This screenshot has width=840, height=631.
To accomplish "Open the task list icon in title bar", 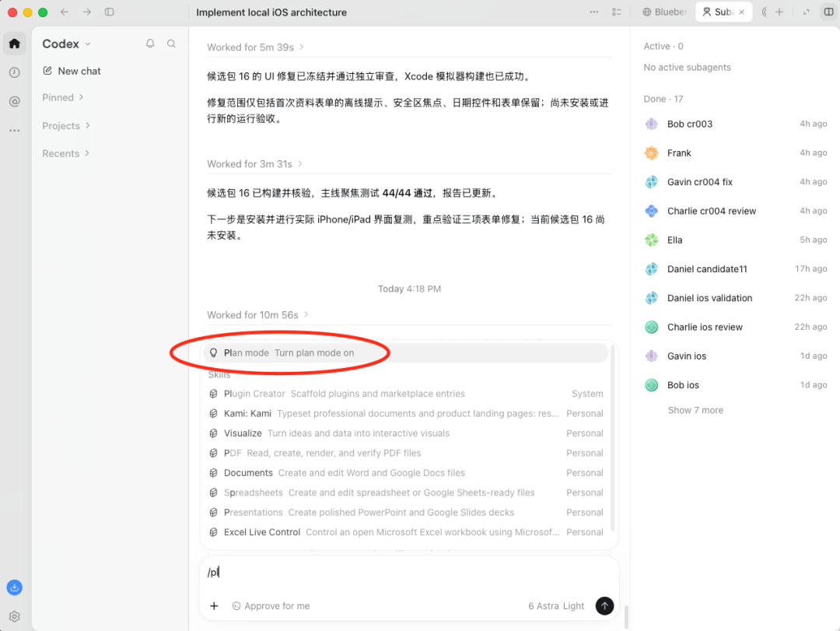I will tap(617, 12).
